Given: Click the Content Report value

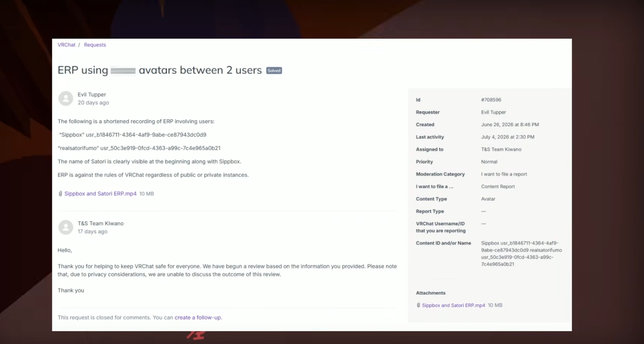Looking at the screenshot, I should pyautogui.click(x=498, y=187).
